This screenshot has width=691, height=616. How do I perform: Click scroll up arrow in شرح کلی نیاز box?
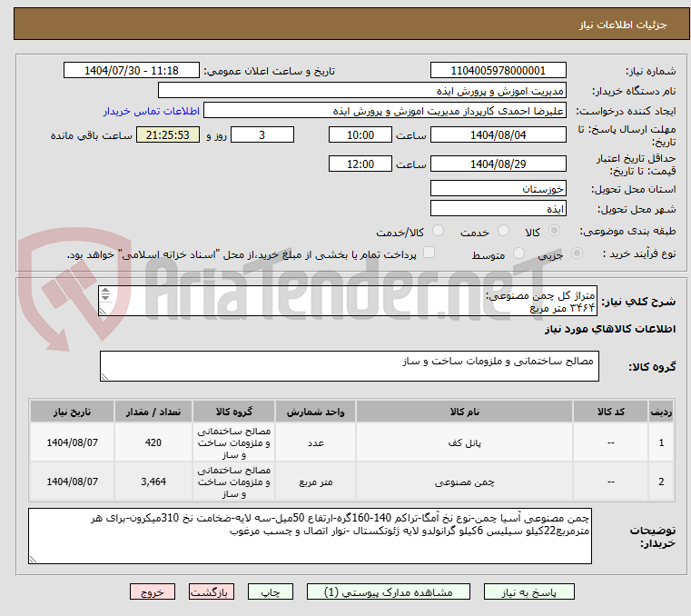click(105, 291)
